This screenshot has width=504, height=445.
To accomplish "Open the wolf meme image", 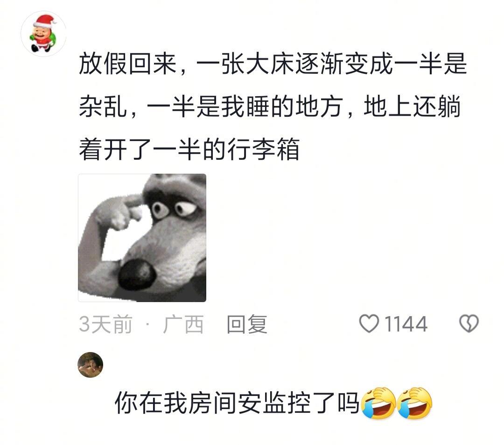I will coord(142,238).
